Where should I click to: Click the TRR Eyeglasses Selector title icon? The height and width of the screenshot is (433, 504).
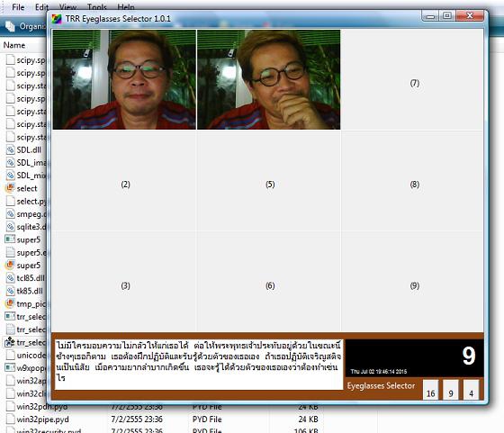coord(57,19)
